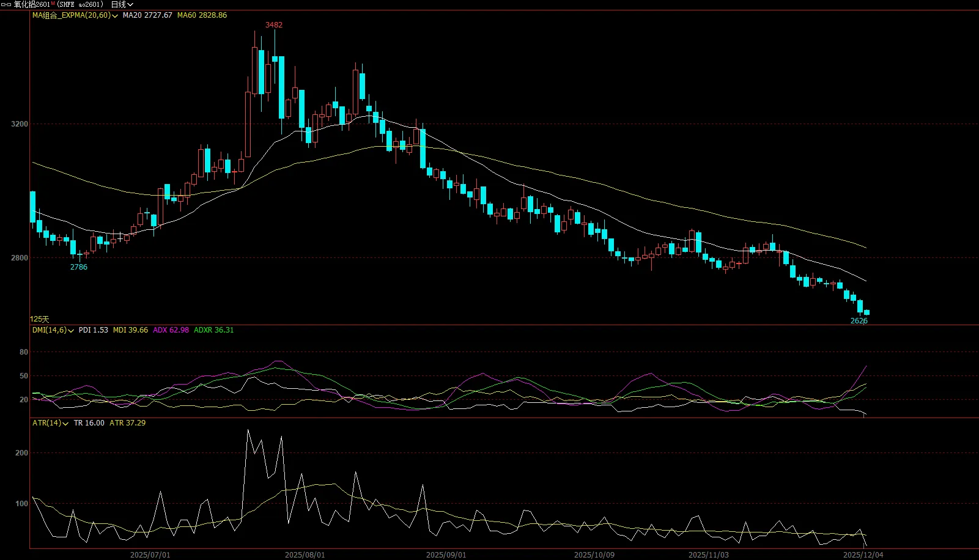This screenshot has width=979, height=560.
Task: Click the 3482 high price marker
Action: coord(273,25)
